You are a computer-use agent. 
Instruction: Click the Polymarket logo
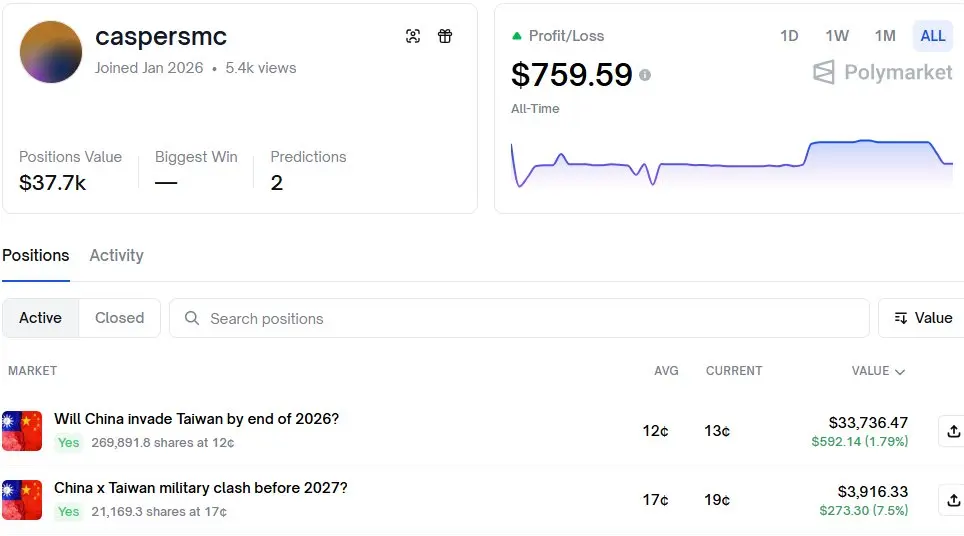pyautogui.click(x=882, y=72)
